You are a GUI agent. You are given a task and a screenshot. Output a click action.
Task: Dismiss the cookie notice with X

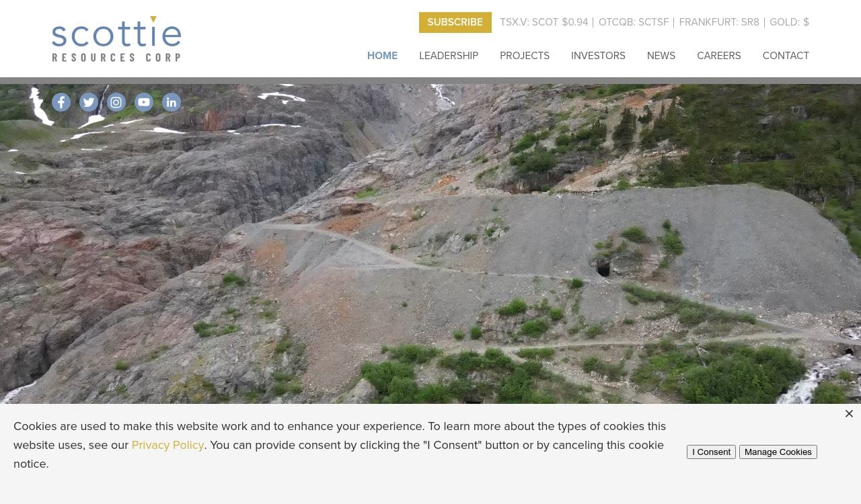click(x=849, y=413)
